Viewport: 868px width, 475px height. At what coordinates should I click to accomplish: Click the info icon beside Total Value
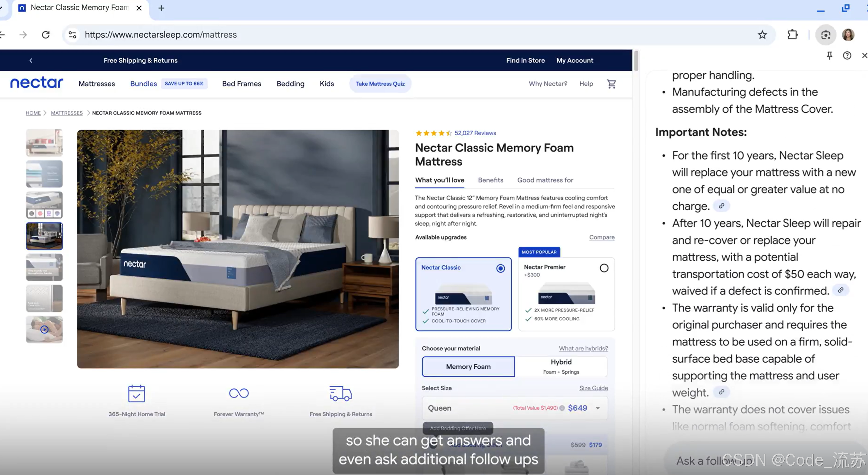562,408
